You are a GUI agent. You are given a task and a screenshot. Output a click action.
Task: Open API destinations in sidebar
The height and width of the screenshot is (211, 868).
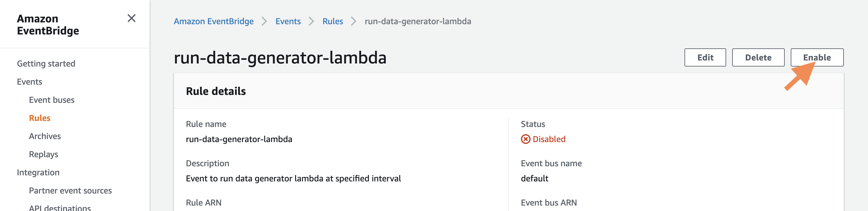point(60,207)
